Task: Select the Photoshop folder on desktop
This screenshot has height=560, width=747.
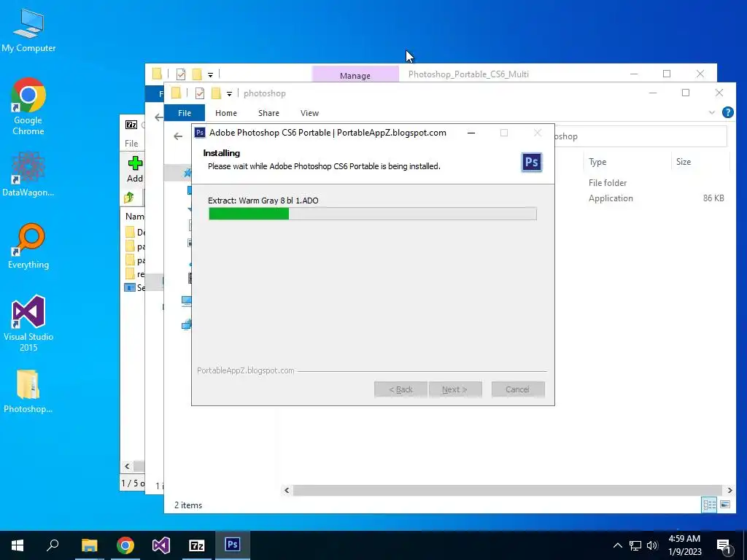Action: (28, 391)
